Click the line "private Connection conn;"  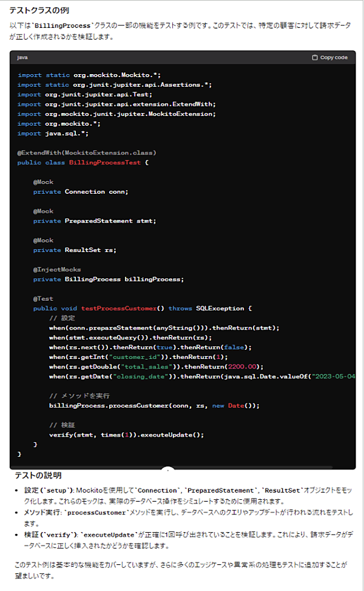tap(81, 192)
